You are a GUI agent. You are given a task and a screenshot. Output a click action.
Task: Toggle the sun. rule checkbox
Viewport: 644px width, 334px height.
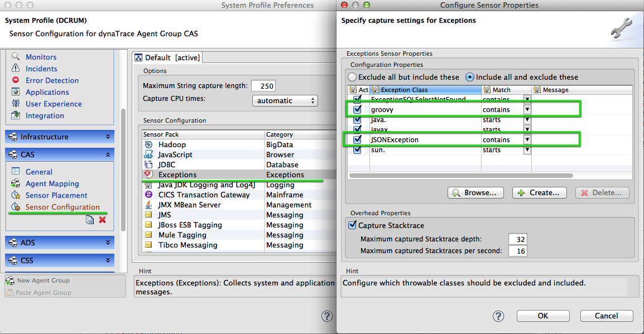pos(357,149)
